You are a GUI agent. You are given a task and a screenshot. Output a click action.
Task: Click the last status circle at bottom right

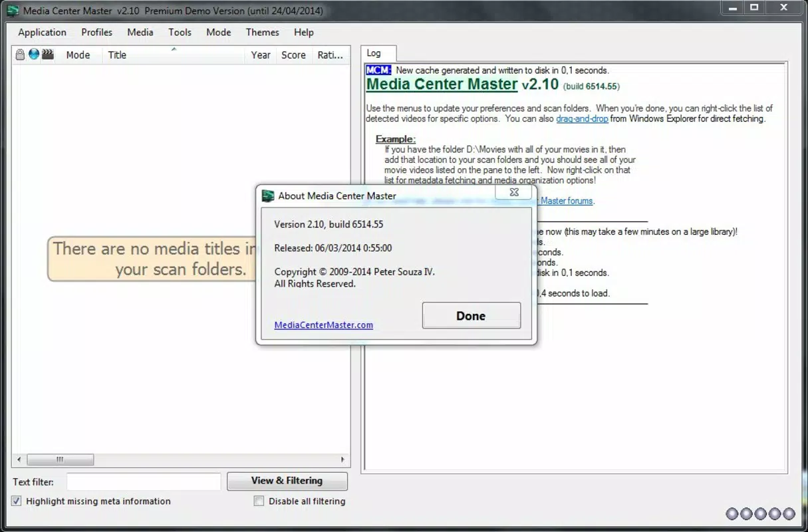(x=789, y=513)
